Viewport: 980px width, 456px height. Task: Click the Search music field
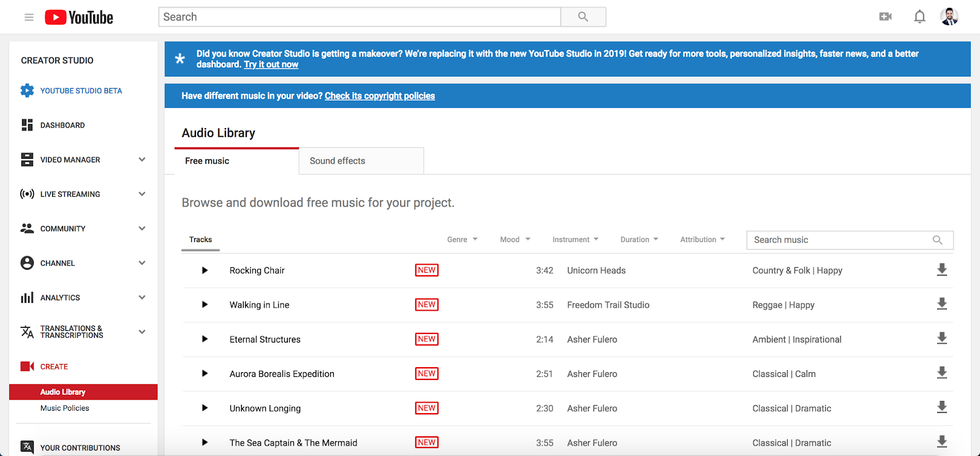point(850,240)
